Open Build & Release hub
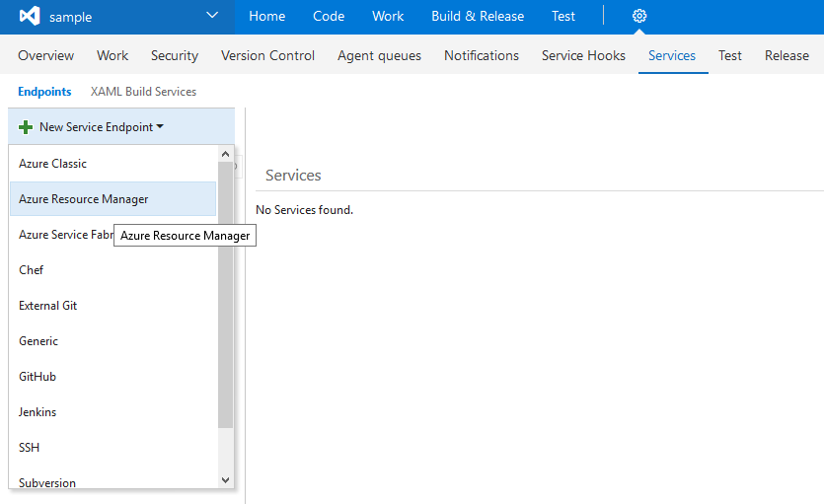This screenshot has height=504, width=824. point(478,17)
